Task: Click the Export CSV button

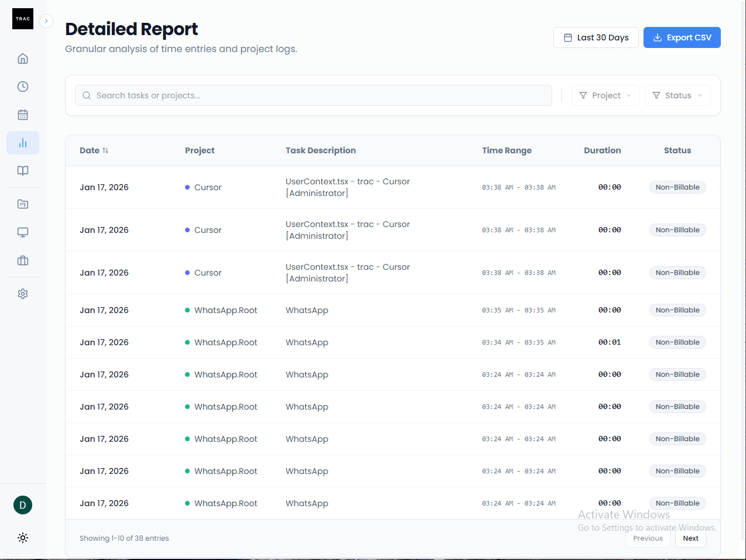Action: click(x=682, y=37)
